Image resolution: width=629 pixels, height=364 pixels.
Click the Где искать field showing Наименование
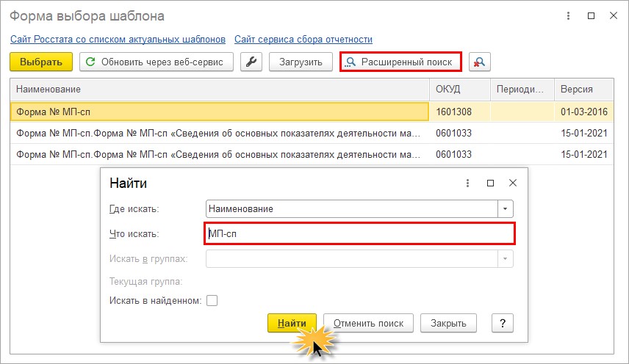tap(352, 208)
